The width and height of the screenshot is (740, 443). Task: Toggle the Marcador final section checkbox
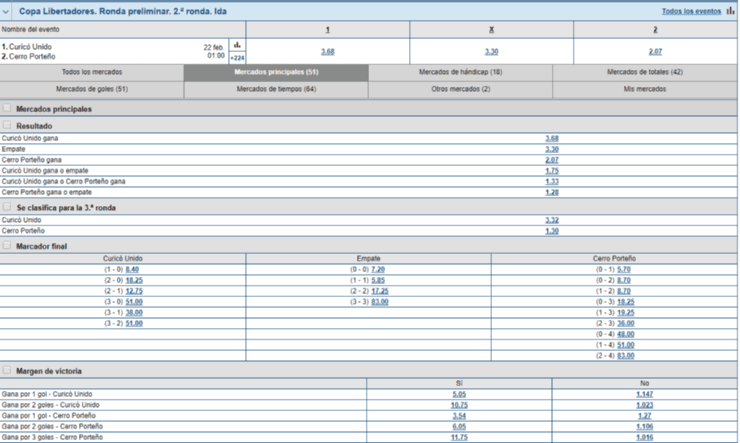[8, 245]
